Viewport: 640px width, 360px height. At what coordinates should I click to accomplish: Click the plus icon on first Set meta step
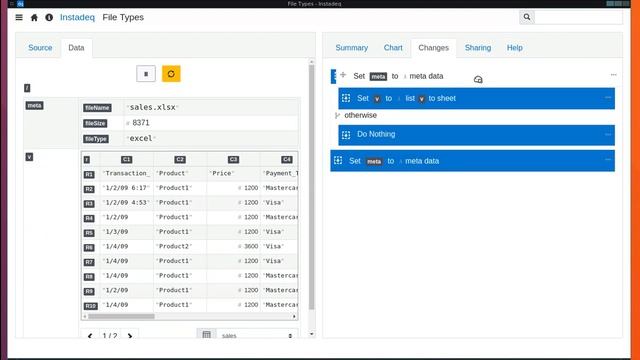coord(343,75)
